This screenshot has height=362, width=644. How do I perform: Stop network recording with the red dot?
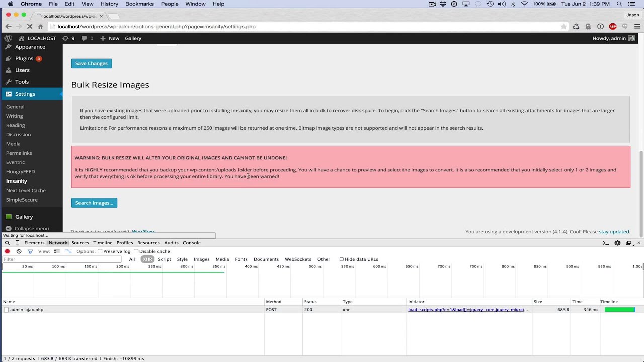[8, 251]
